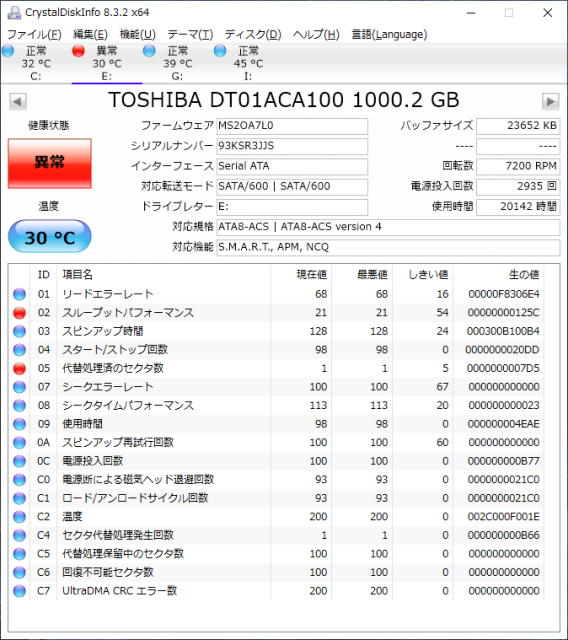Click the features field S.M.A.R.T., APM, NCQ
This screenshot has height=640, width=568.
(388, 247)
